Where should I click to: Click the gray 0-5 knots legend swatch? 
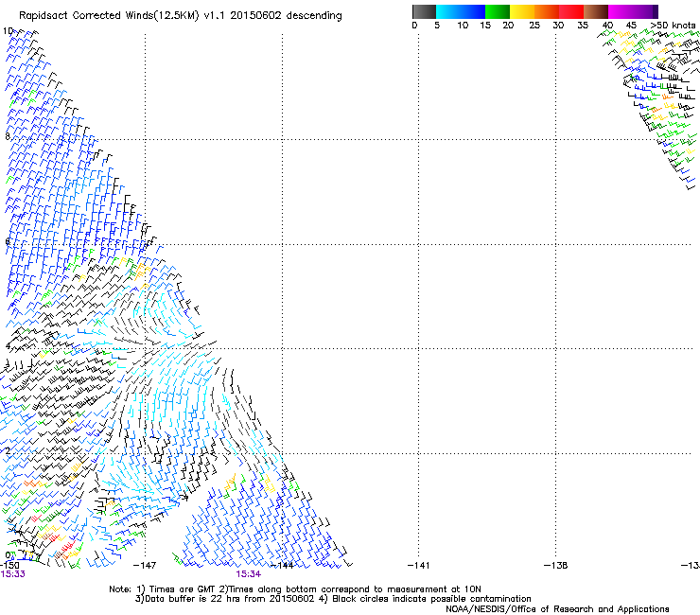(x=424, y=11)
